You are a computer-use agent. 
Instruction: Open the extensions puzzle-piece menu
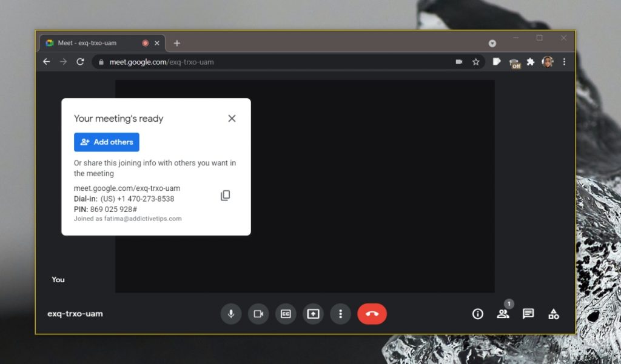pos(531,61)
